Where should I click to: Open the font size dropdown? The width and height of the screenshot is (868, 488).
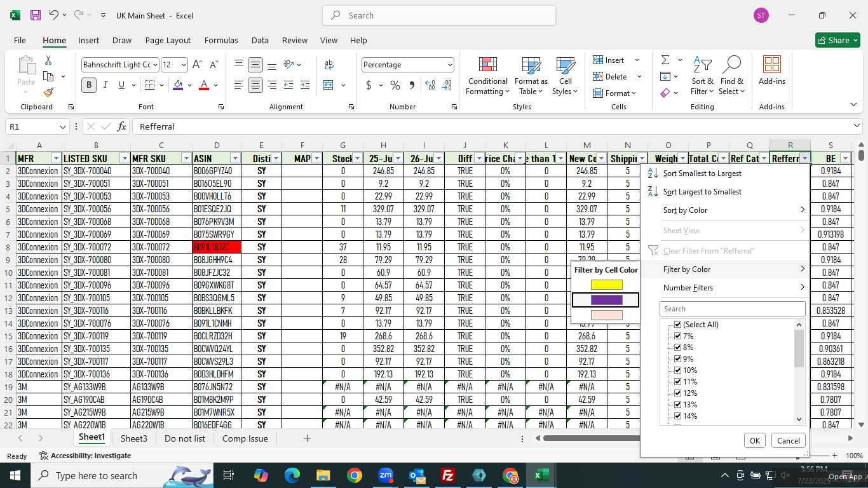point(184,65)
